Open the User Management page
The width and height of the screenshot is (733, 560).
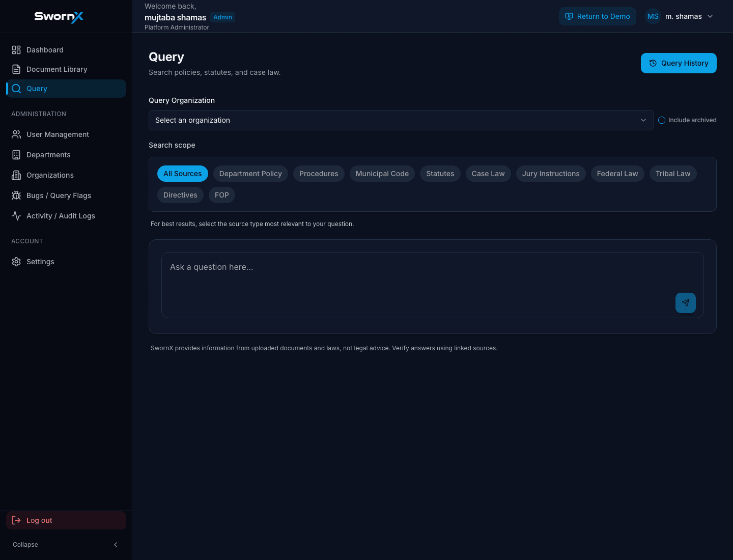(x=66, y=134)
